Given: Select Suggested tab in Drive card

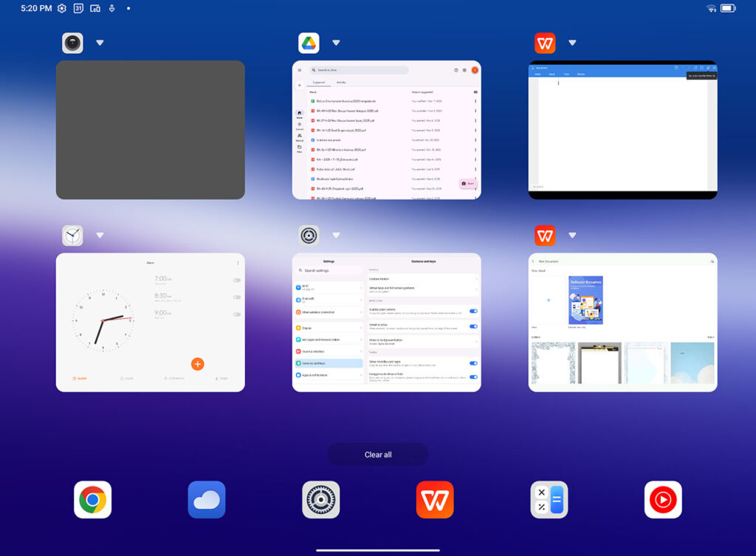Looking at the screenshot, I should (x=319, y=83).
